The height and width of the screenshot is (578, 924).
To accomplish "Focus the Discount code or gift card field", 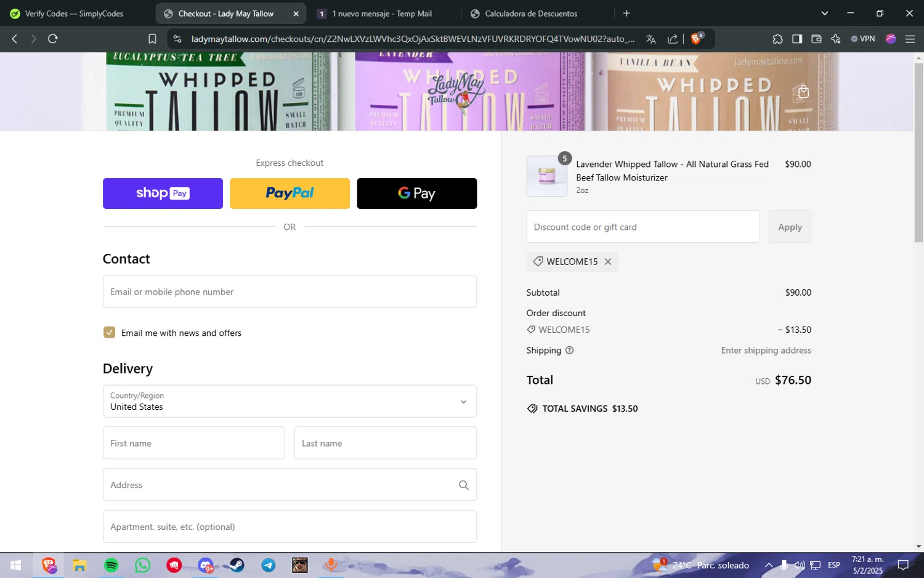I will [642, 227].
